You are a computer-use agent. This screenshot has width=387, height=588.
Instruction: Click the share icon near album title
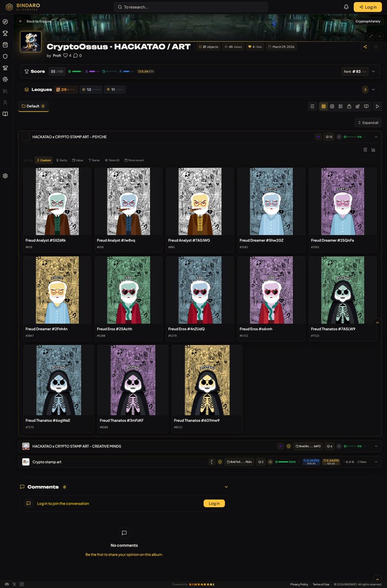pos(365,47)
